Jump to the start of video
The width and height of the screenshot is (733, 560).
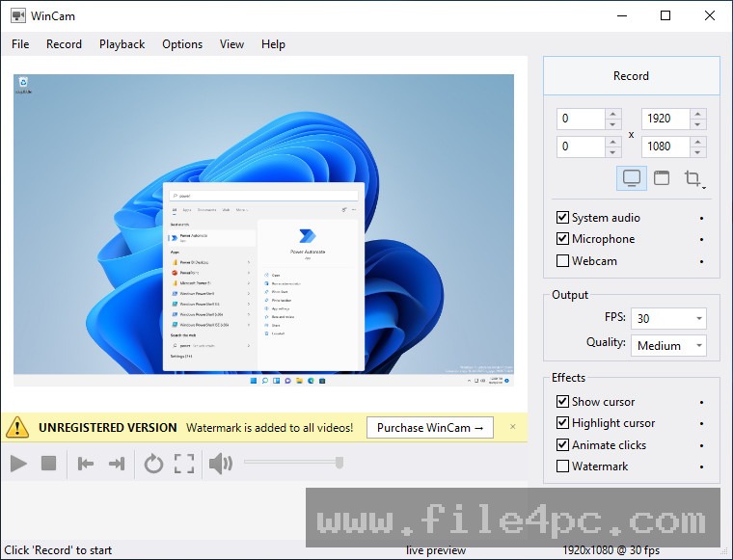pos(86,464)
